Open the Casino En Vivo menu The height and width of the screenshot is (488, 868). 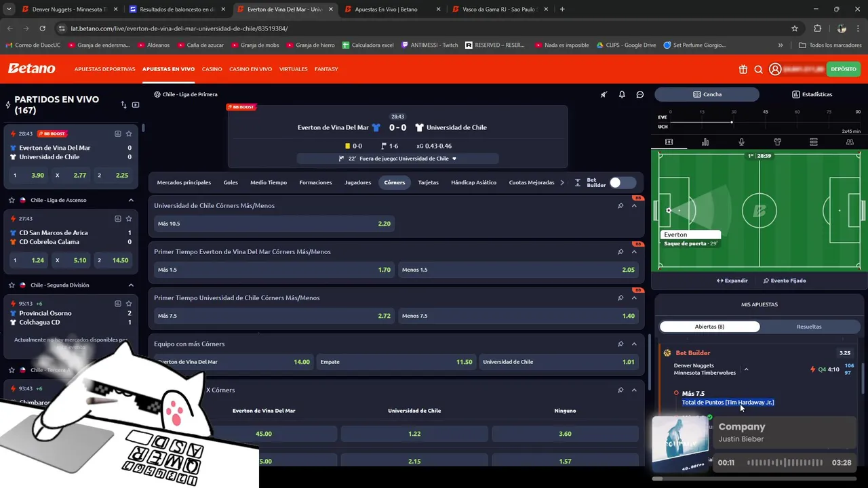pyautogui.click(x=251, y=69)
